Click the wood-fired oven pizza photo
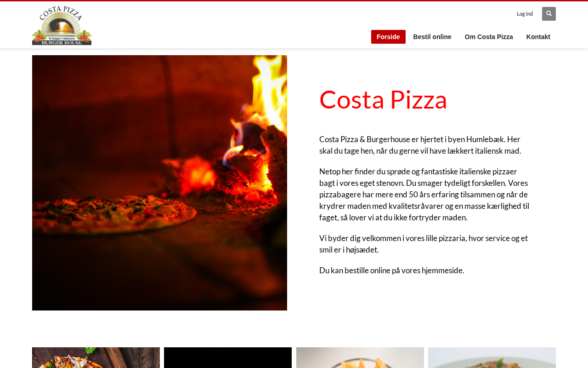 tap(159, 183)
